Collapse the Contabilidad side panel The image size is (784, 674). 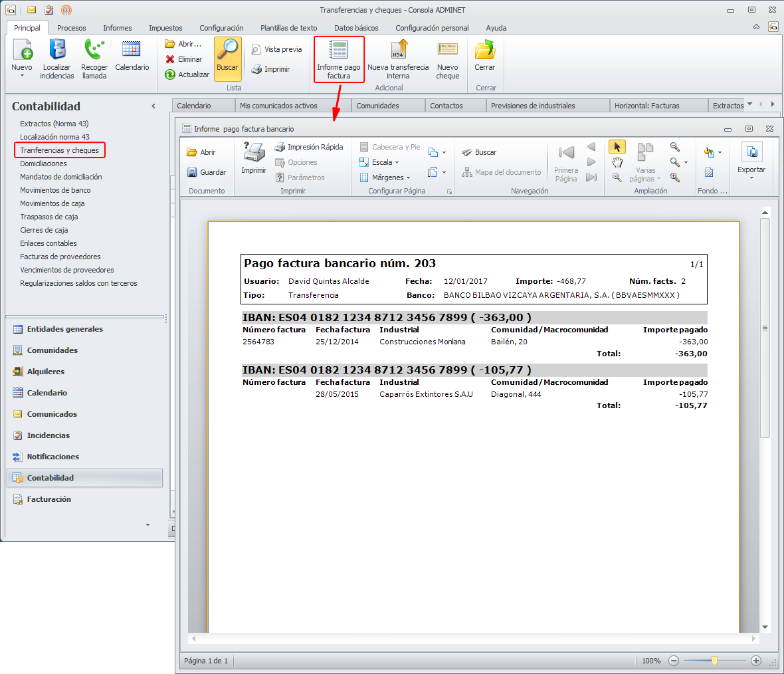pyautogui.click(x=153, y=106)
